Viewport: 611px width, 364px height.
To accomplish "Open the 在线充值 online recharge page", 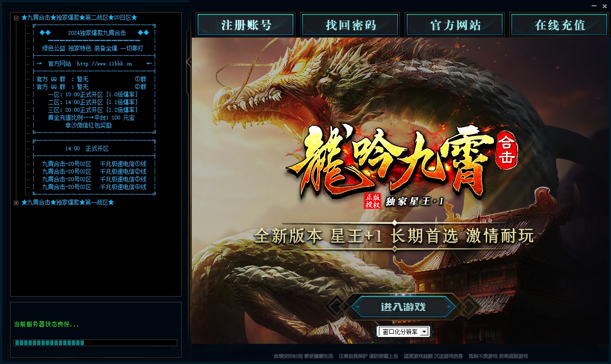I will [558, 25].
